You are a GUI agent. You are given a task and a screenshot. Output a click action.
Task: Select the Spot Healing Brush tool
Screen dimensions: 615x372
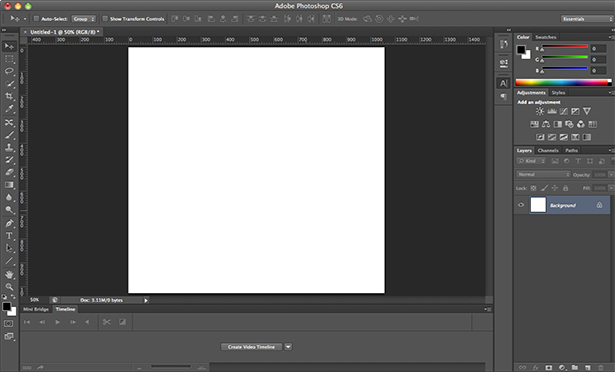9,122
